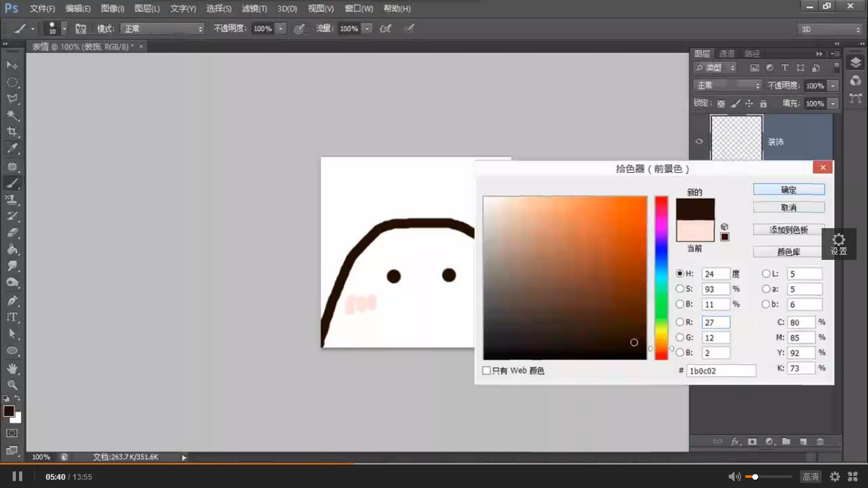Click the lock position icon
The image size is (868, 488).
click(x=749, y=104)
